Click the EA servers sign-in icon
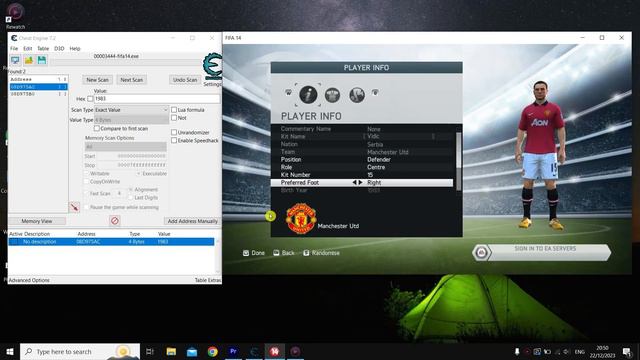640x360 pixels. (481, 253)
